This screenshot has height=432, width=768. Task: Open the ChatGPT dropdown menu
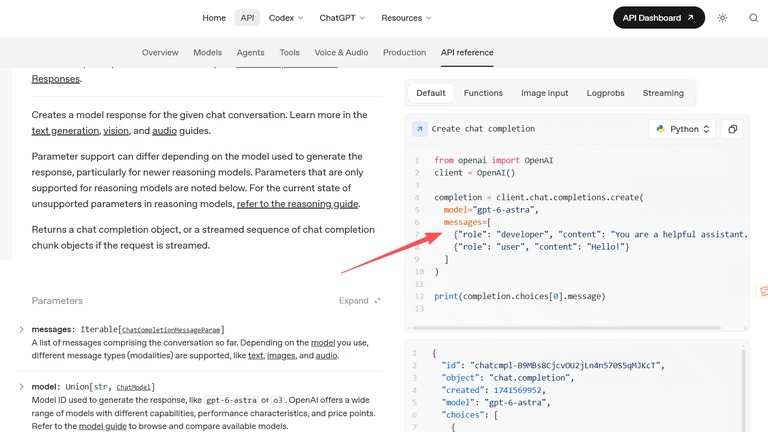coord(342,18)
